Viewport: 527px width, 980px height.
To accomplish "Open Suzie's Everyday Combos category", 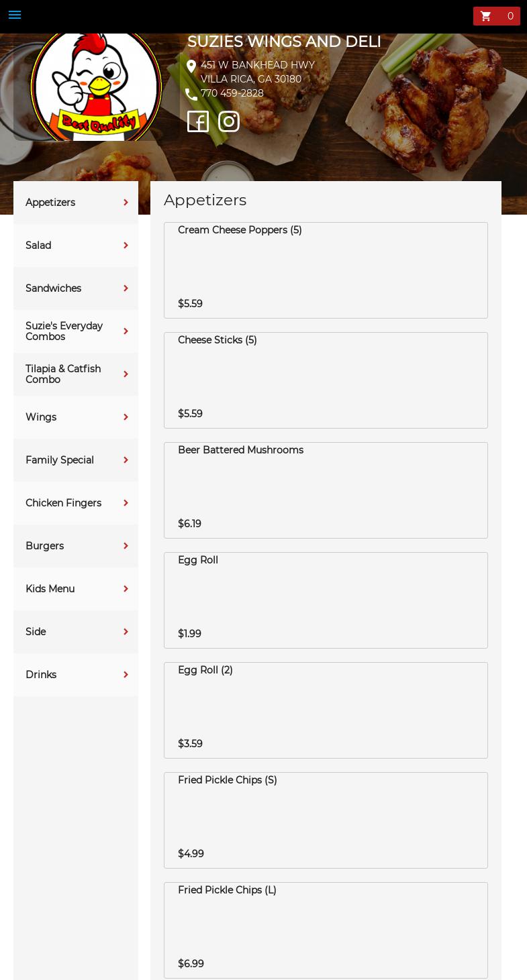I will coord(64,331).
